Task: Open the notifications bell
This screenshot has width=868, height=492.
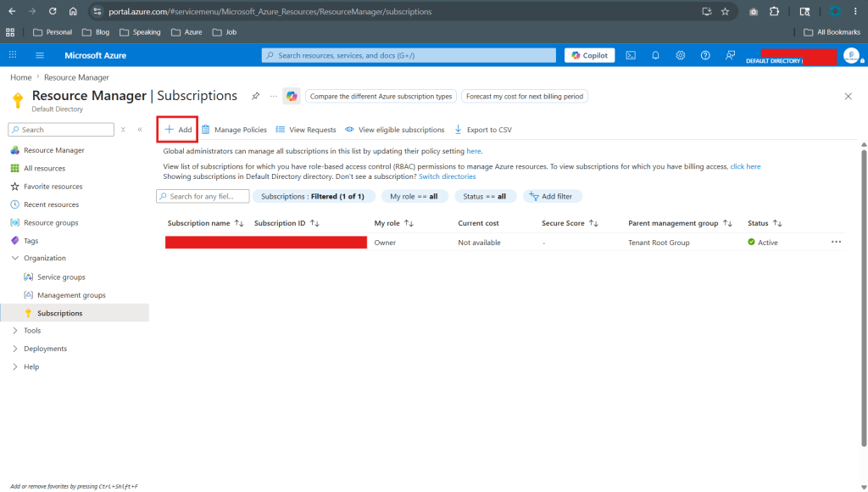Action: [x=655, y=55]
